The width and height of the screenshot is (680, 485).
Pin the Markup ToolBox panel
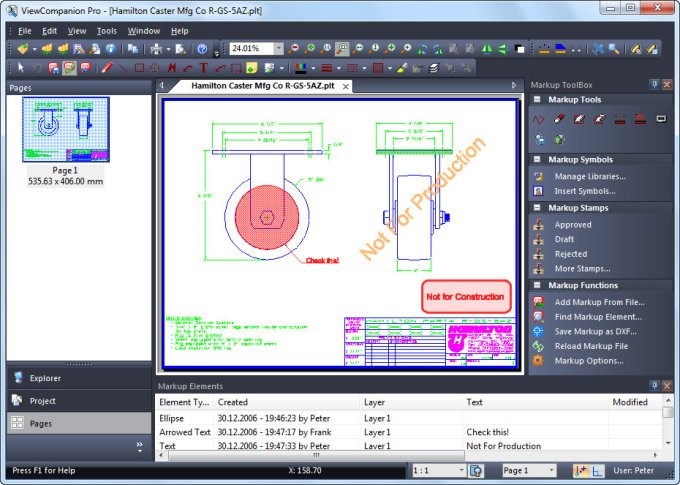655,84
